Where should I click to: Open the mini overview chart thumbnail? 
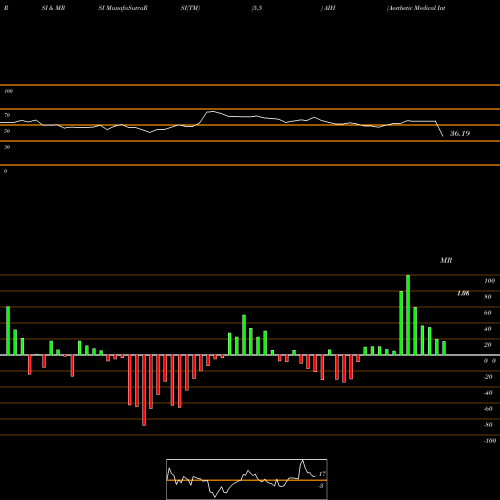[x=247, y=479]
